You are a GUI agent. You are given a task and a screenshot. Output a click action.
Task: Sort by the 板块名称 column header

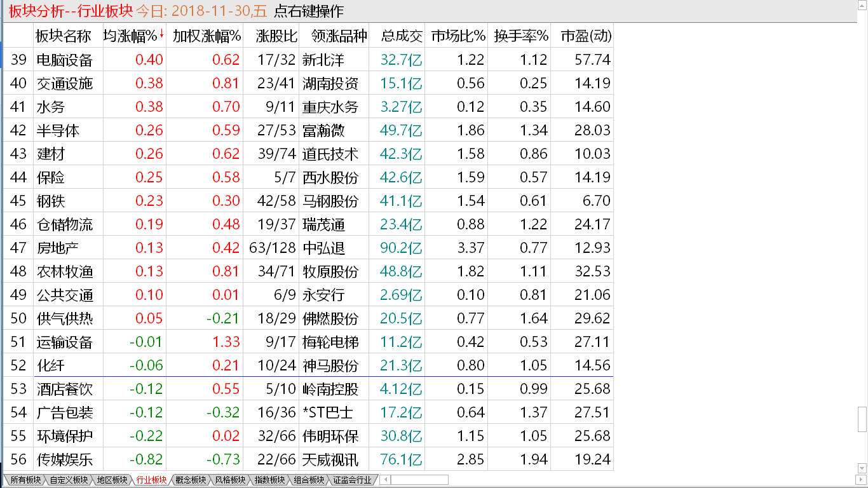pos(64,36)
